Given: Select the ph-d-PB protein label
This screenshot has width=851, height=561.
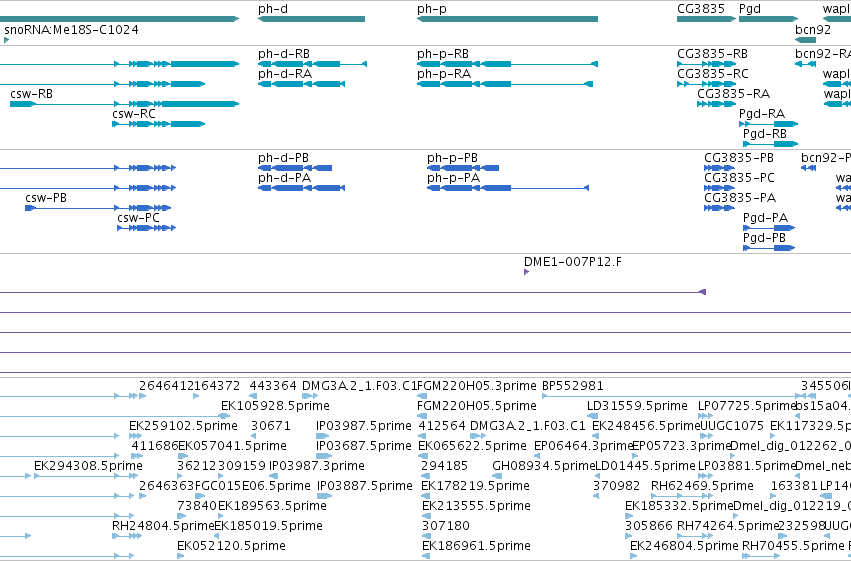Looking at the screenshot, I should point(283,158).
